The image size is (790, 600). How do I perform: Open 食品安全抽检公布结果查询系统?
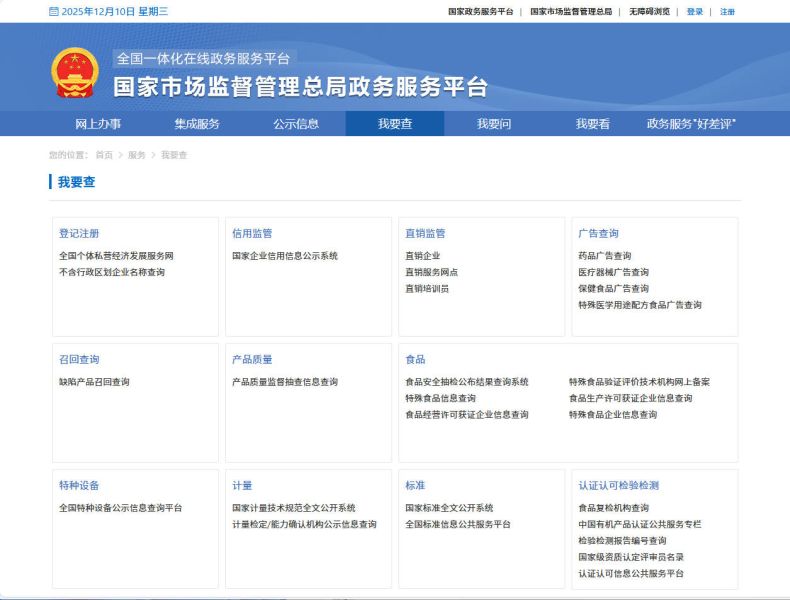coord(467,382)
